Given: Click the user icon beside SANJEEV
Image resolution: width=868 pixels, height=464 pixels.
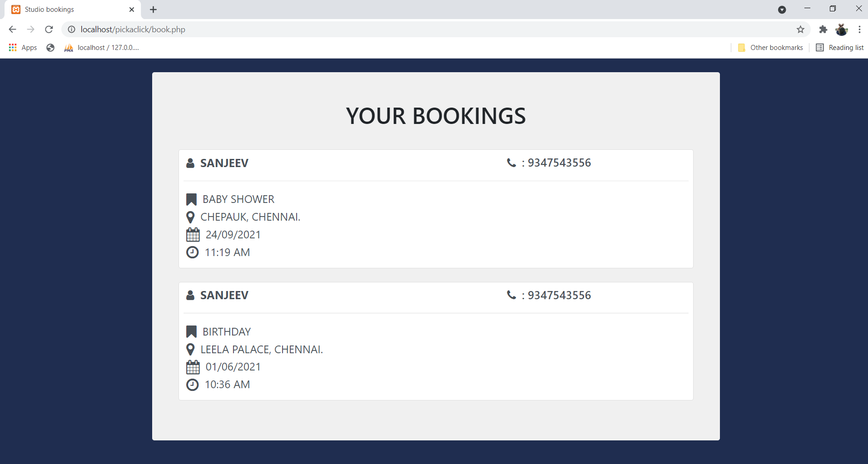Looking at the screenshot, I should pos(190,163).
